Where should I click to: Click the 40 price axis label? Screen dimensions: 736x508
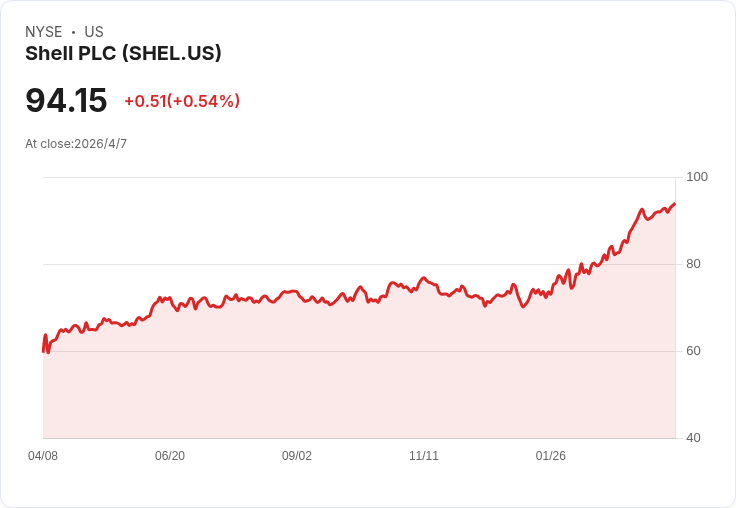693,438
